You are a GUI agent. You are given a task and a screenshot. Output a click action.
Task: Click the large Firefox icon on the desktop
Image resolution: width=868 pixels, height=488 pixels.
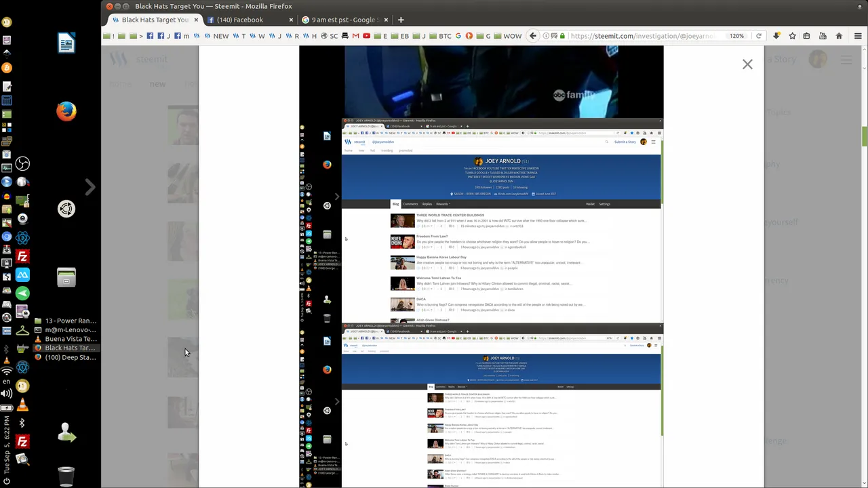(x=66, y=111)
